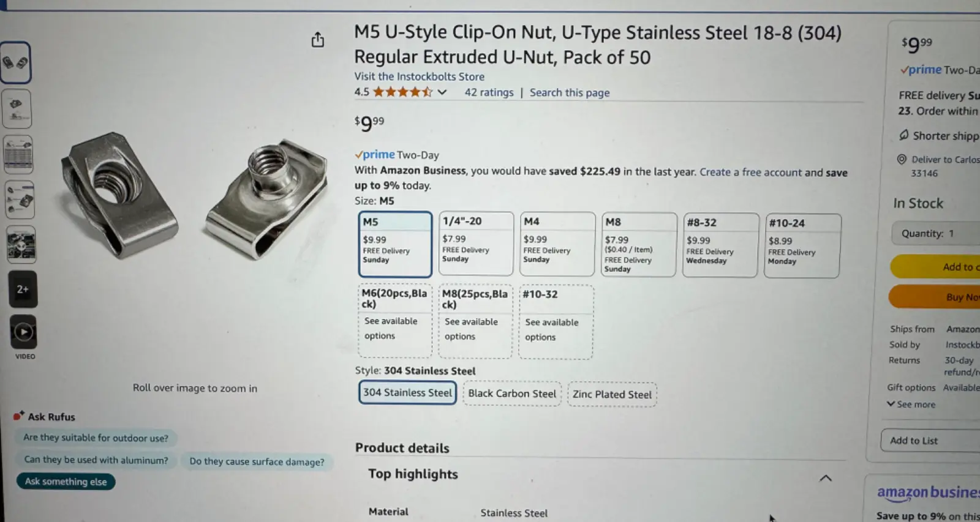Click the Shorter shipping leaf icon
980x522 pixels.
coord(904,135)
